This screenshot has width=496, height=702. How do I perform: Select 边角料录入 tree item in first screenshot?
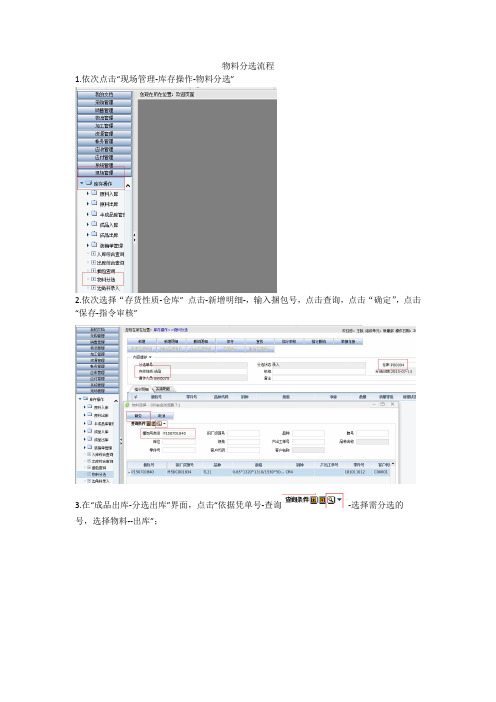(x=108, y=288)
